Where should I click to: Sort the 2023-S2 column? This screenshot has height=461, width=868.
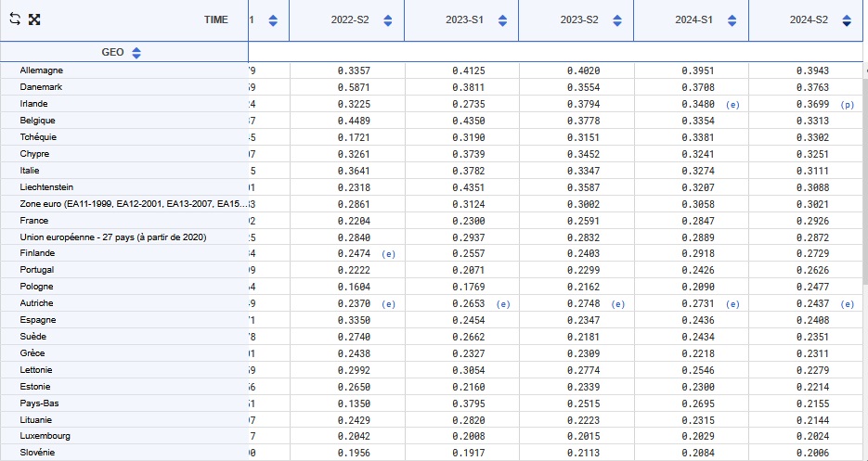point(617,20)
